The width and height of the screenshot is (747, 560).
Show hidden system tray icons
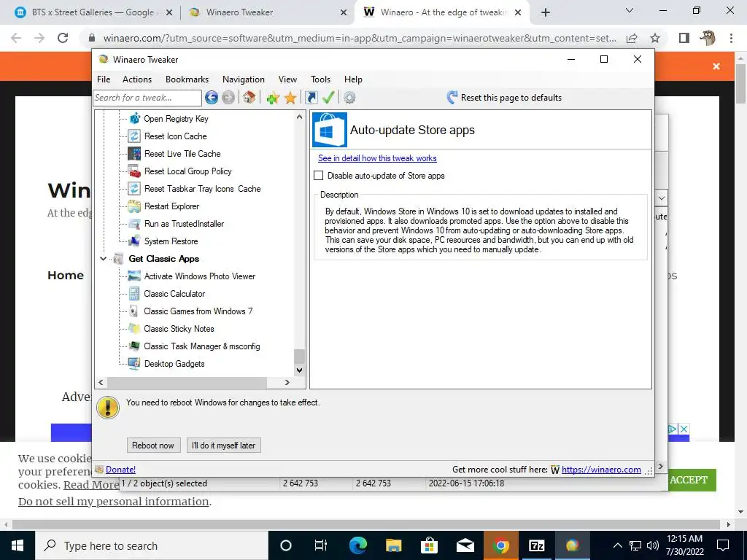[x=617, y=545]
